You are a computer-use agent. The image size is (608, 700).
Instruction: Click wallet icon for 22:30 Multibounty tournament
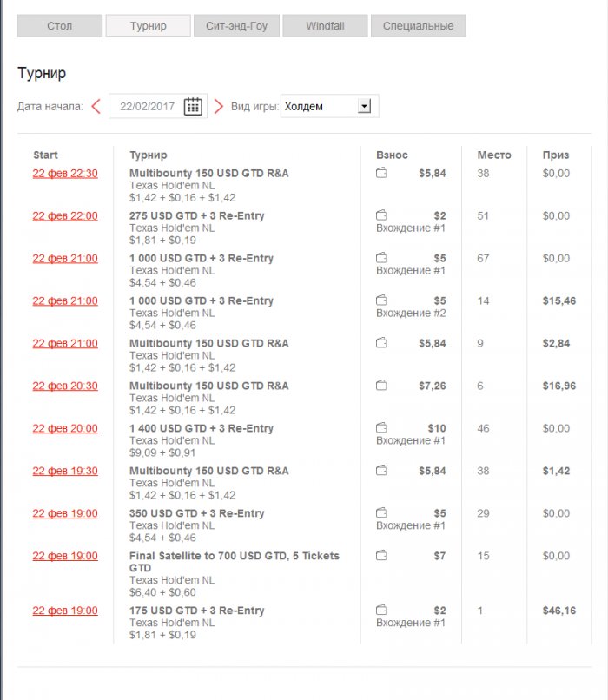pos(381,174)
